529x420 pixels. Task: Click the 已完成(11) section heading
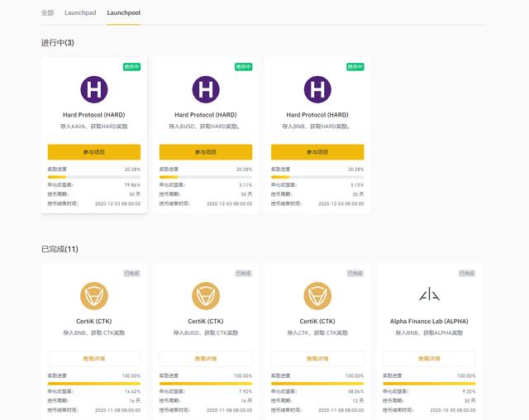[60, 250]
